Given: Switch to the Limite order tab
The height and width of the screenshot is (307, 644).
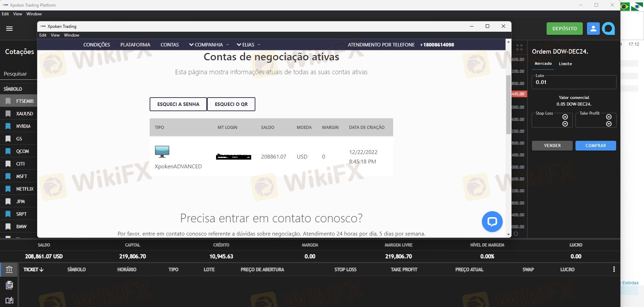Looking at the screenshot, I should tap(565, 64).
